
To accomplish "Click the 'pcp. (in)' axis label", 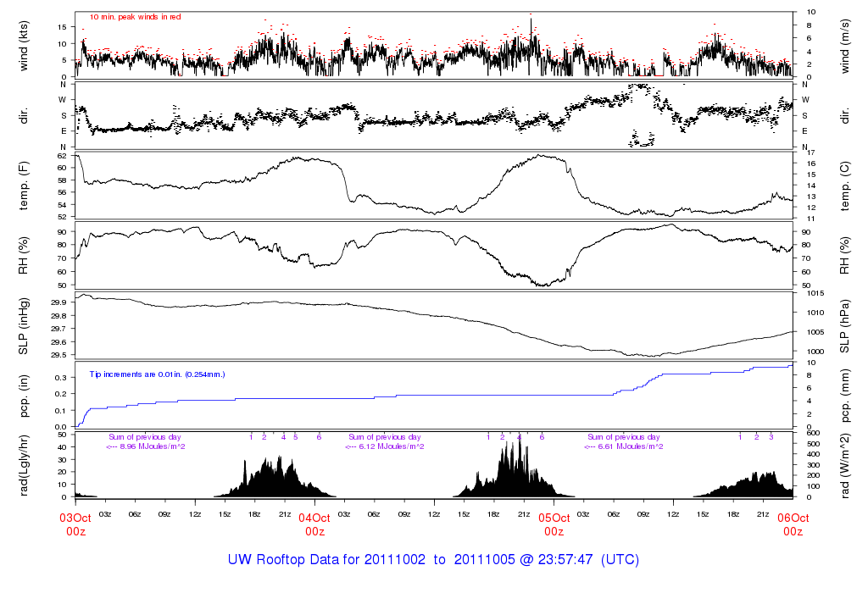I will 23,395.
